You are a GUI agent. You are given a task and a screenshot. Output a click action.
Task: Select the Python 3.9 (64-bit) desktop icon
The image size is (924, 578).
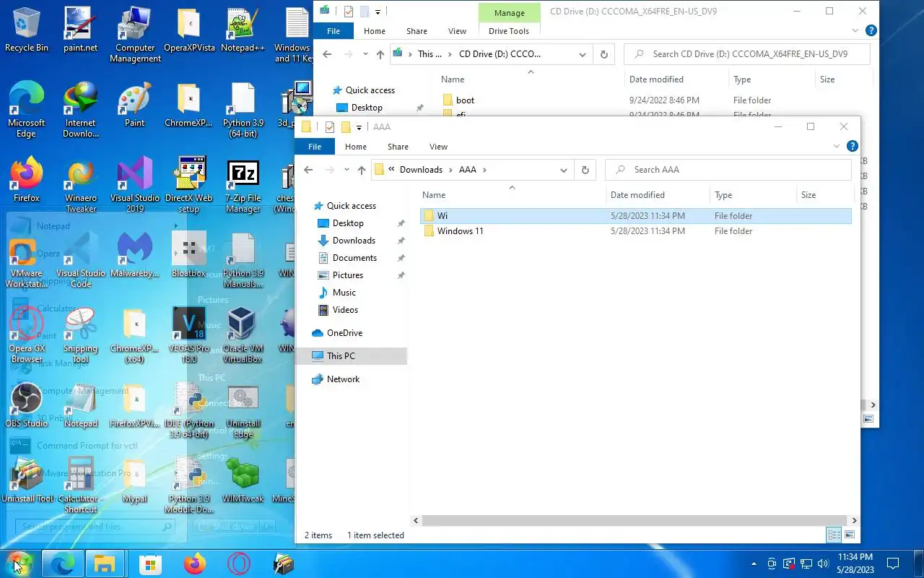click(243, 110)
